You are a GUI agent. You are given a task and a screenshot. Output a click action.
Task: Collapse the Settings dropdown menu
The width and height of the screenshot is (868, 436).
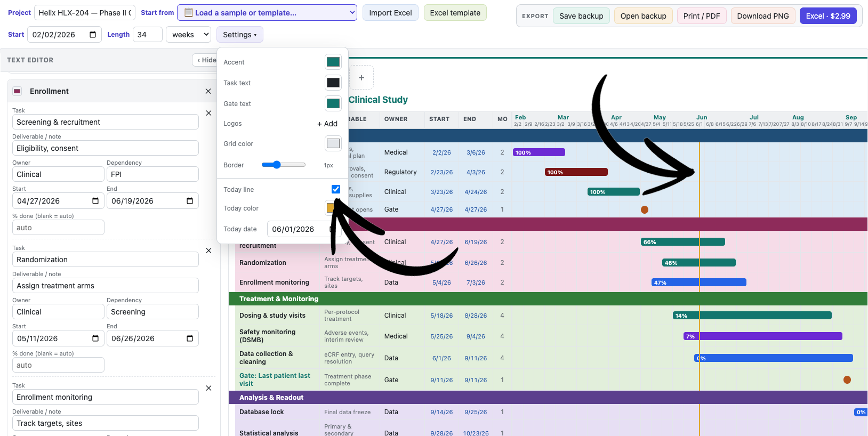click(239, 35)
